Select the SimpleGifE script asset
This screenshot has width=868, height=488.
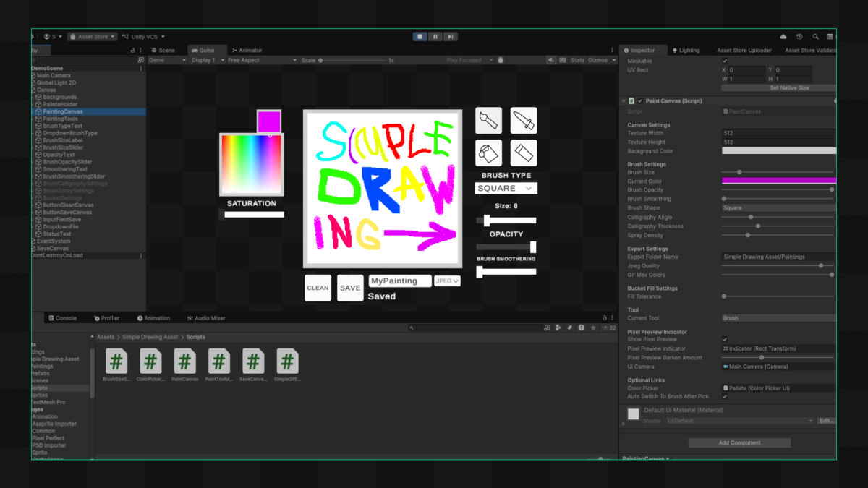tap(287, 361)
